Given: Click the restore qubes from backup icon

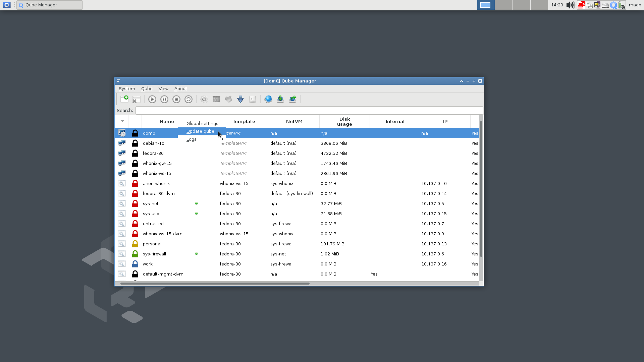Looking at the screenshot, I should pyautogui.click(x=292, y=99).
